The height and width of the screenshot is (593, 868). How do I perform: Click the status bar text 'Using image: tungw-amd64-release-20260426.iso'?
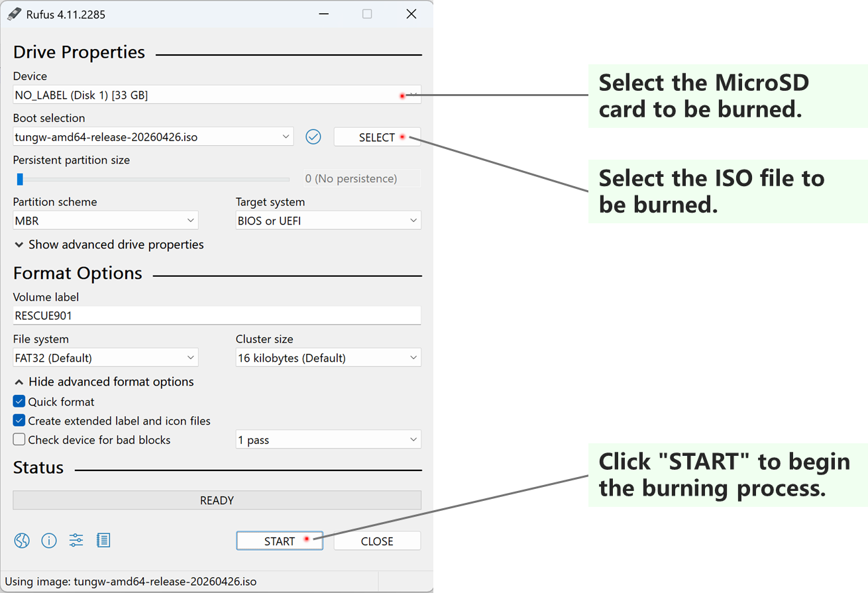coord(131,582)
